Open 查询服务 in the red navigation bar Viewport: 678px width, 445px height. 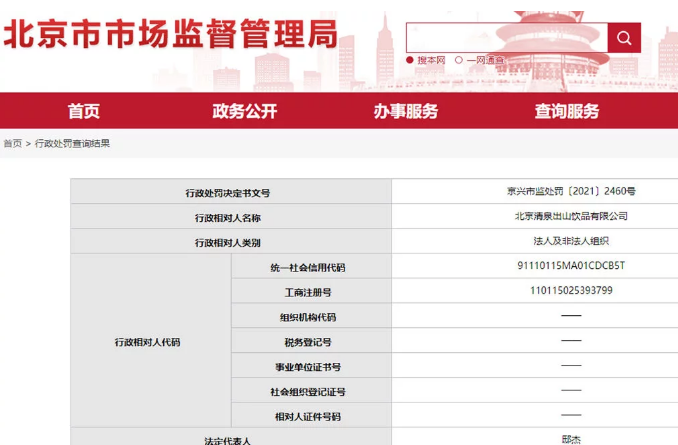pyautogui.click(x=566, y=111)
